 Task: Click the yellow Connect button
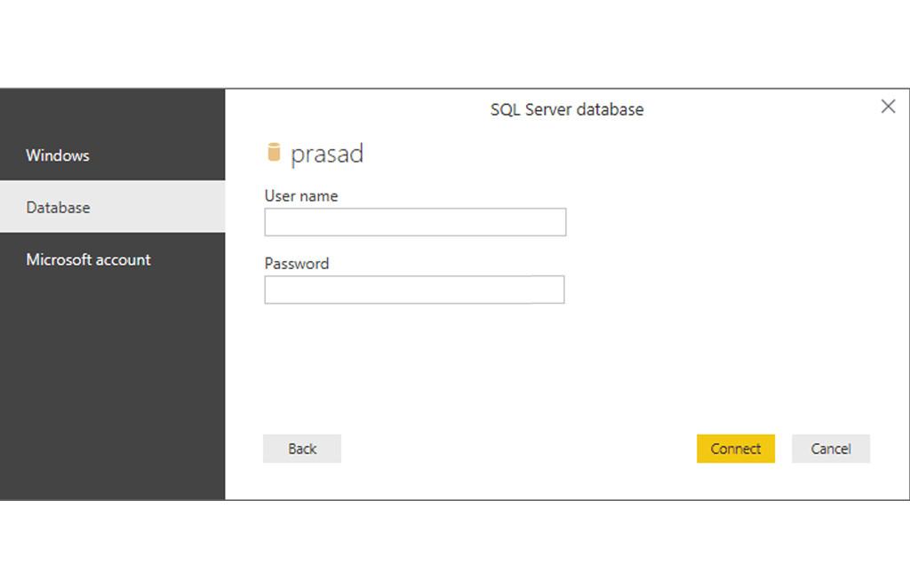[735, 449]
